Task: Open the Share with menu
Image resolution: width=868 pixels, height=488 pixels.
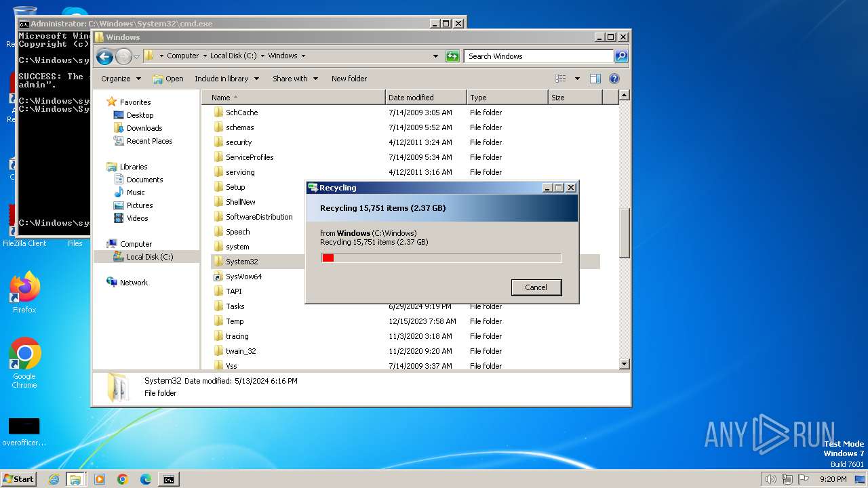Action: [x=295, y=79]
